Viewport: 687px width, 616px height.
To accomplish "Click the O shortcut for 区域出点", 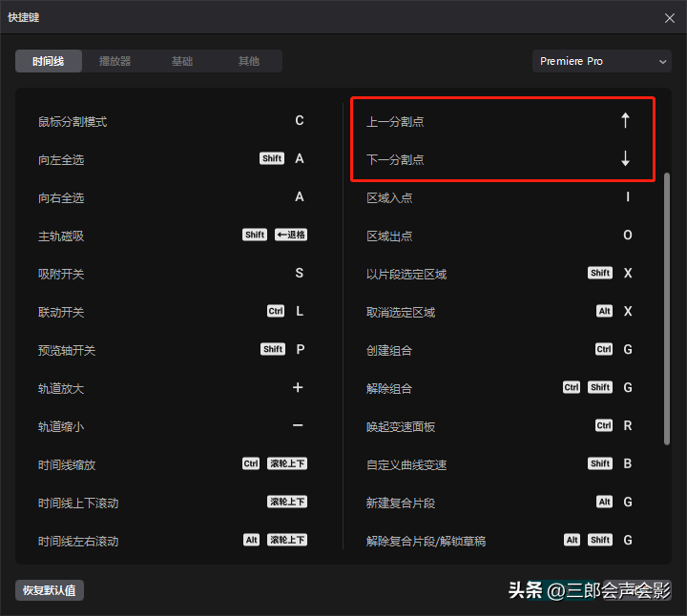I will pyautogui.click(x=628, y=235).
